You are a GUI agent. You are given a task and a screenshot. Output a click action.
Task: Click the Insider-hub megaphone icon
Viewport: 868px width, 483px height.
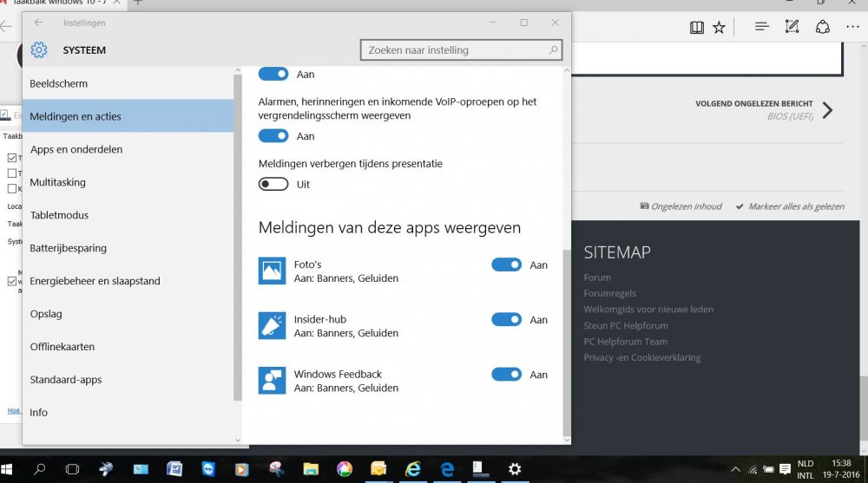pyautogui.click(x=272, y=326)
